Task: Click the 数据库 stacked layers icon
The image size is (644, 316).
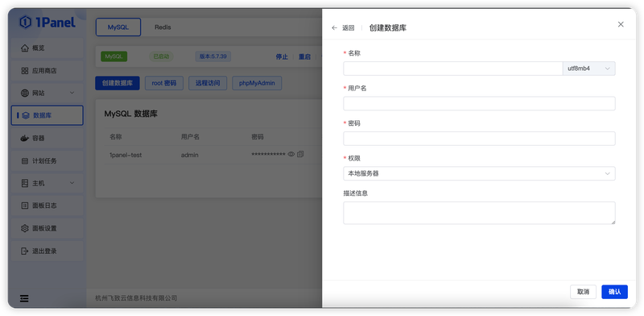Action: click(x=26, y=115)
